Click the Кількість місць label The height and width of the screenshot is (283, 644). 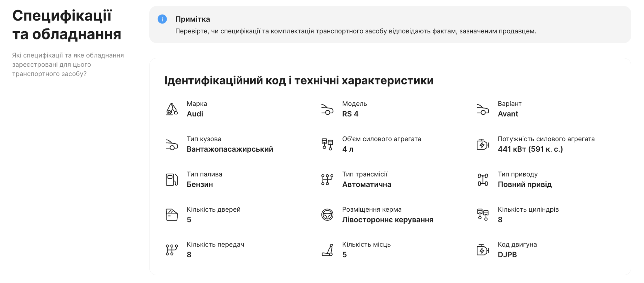366,244
